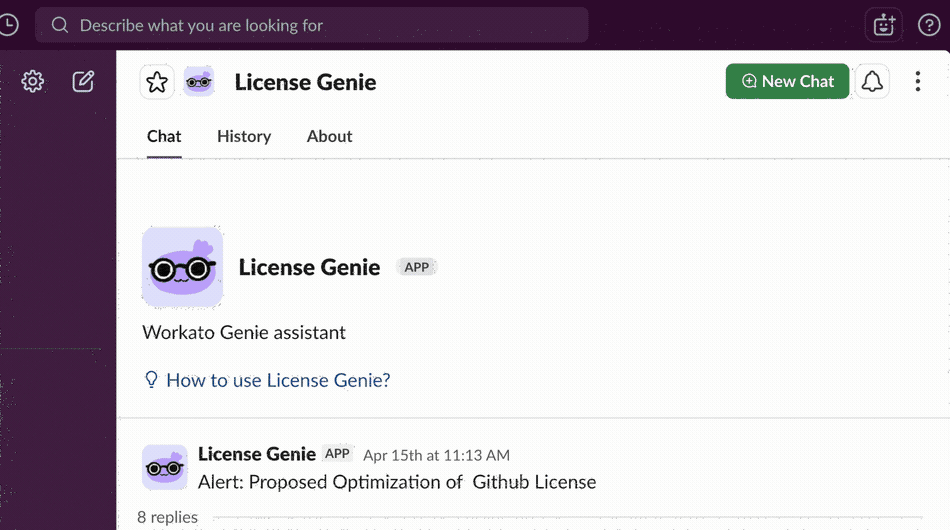Open the AI assistant robot icon
This screenshot has width=950, height=530.
click(884, 25)
